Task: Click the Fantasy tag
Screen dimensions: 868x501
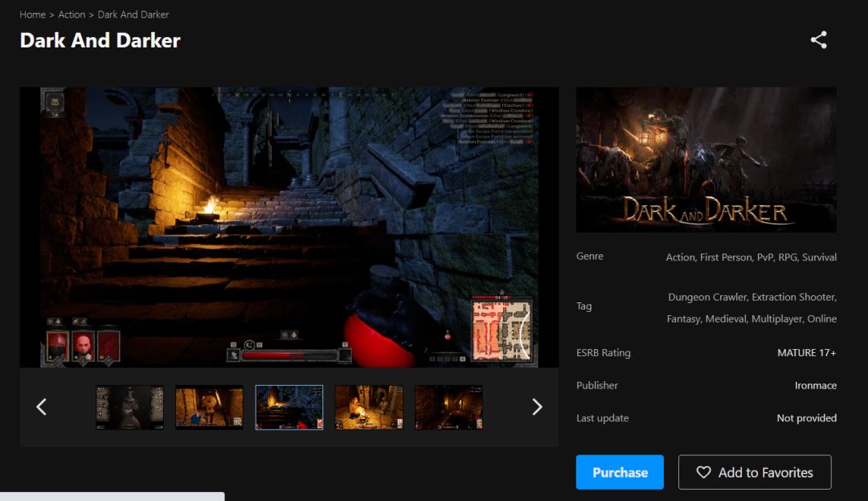Action: (x=684, y=319)
